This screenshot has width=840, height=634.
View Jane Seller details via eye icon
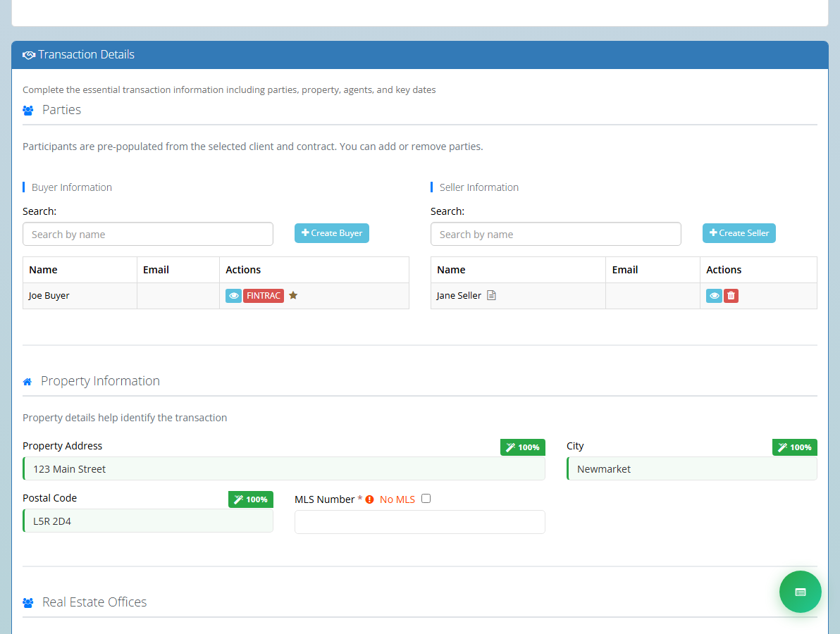[714, 296]
